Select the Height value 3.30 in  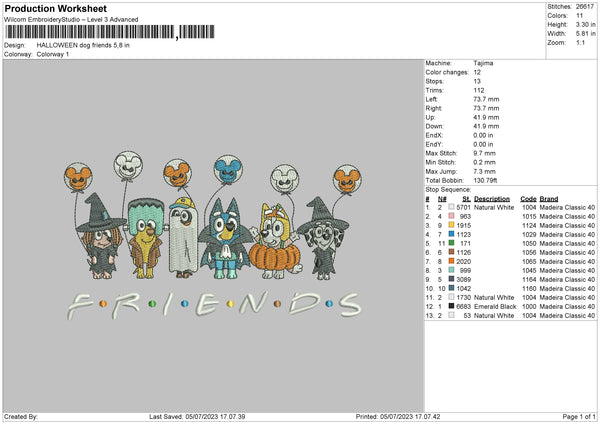pyautogui.click(x=585, y=24)
